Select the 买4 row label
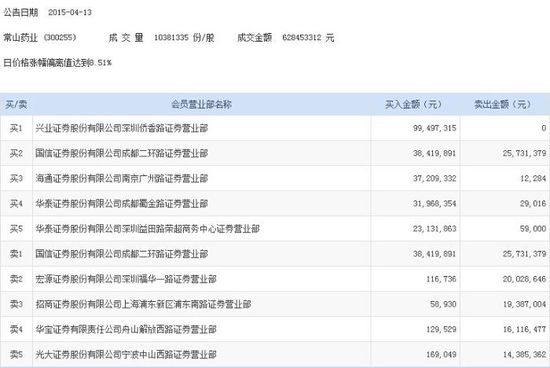 16,203
